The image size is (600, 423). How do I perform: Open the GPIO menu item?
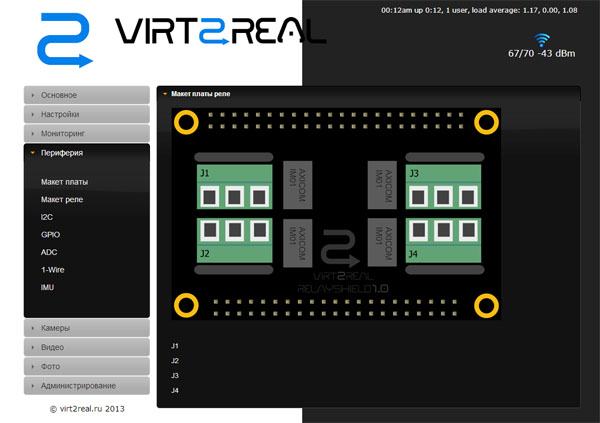pyautogui.click(x=51, y=235)
